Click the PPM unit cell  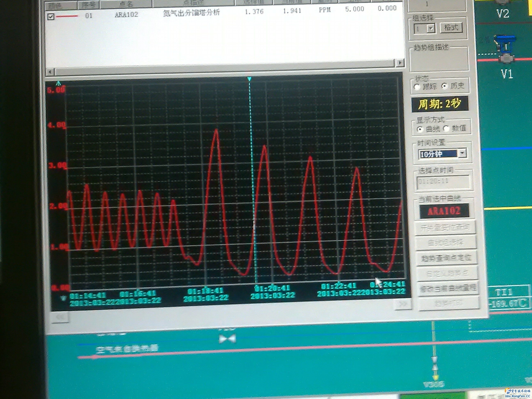(x=324, y=10)
